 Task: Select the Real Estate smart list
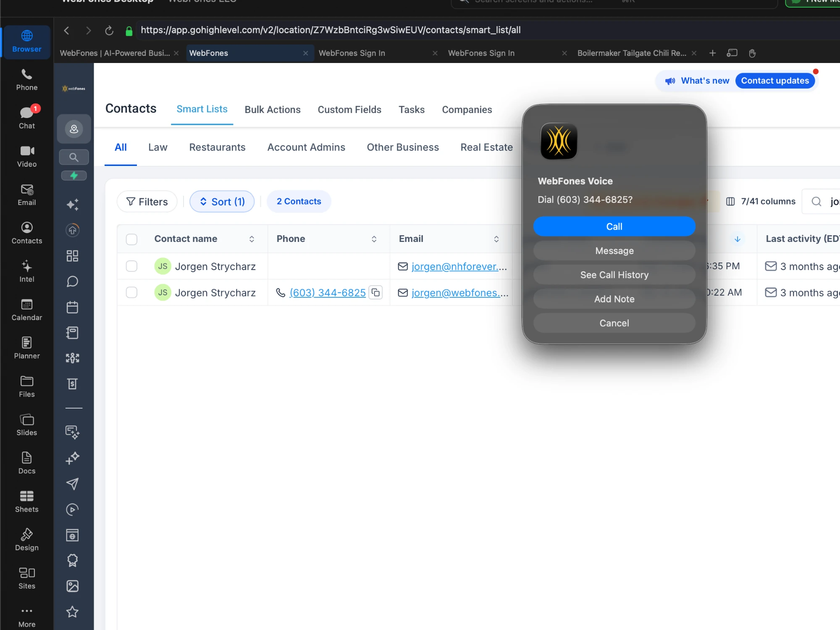[486, 147]
